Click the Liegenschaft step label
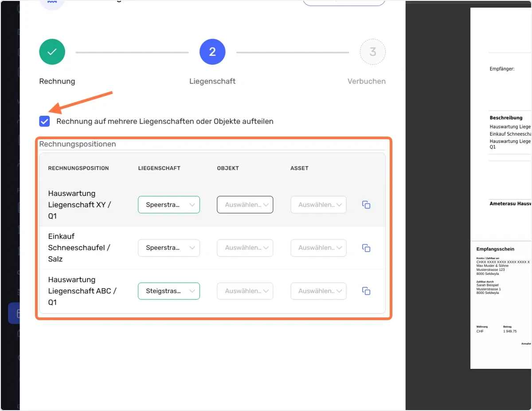This screenshot has height=411, width=532. (x=212, y=81)
